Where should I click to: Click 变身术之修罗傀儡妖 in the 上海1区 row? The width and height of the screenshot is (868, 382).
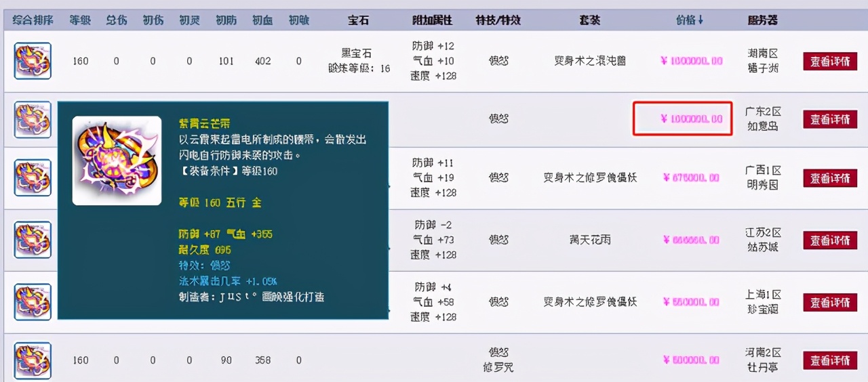click(x=590, y=302)
